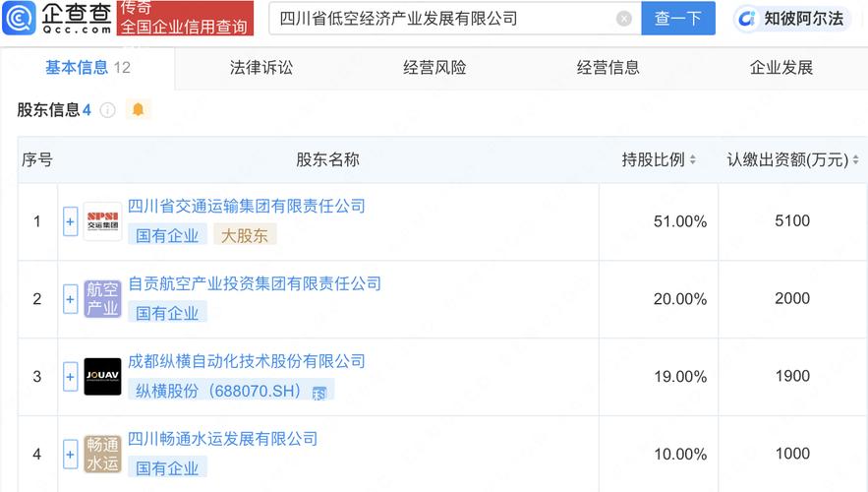The image size is (868, 492).
Task: Expand row 2 自贡航空产业 shareholder details
Action: click(70, 299)
